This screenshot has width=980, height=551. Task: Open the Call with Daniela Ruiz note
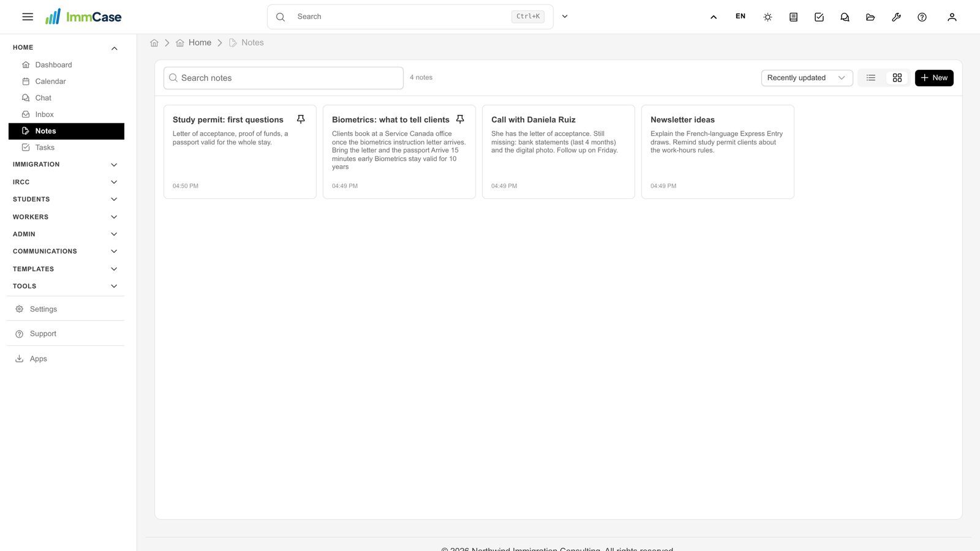[559, 152]
